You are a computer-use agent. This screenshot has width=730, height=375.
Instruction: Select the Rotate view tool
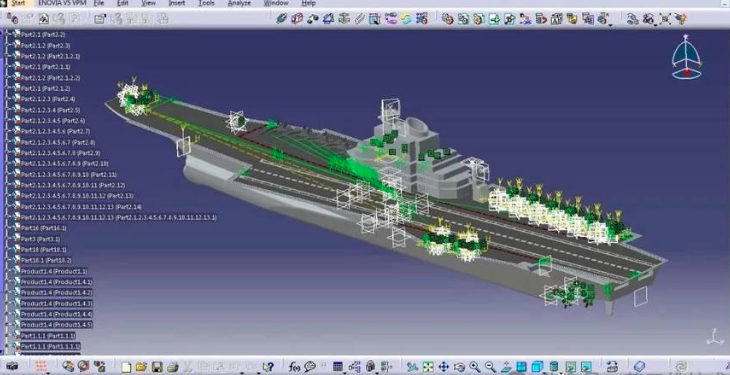click(x=459, y=367)
